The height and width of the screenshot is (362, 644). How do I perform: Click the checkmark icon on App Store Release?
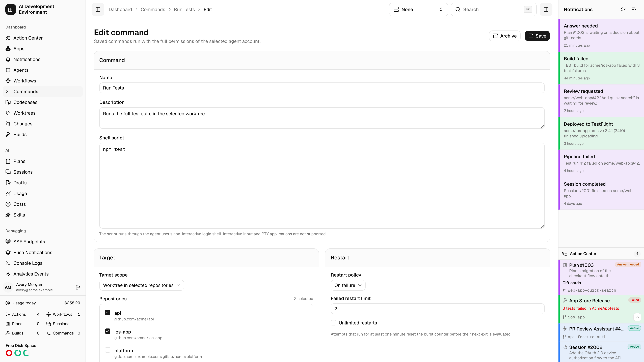[637, 317]
